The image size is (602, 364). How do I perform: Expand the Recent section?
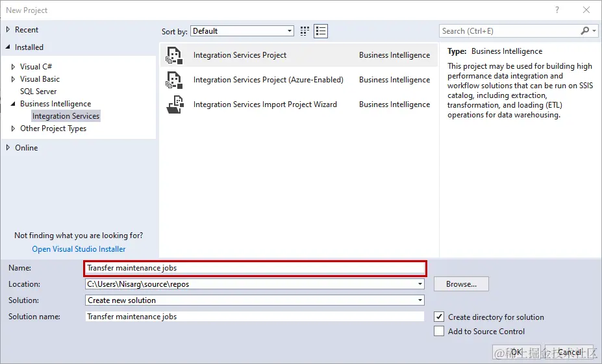(8, 30)
